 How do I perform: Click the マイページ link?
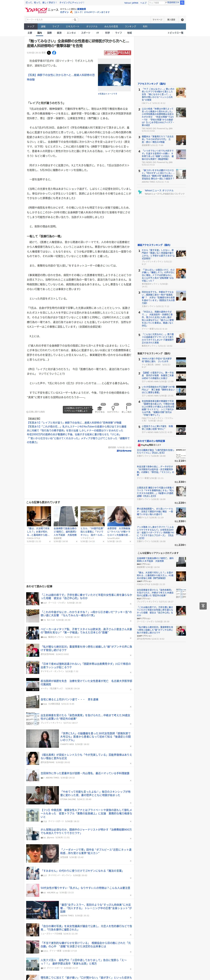pos(157,19)
